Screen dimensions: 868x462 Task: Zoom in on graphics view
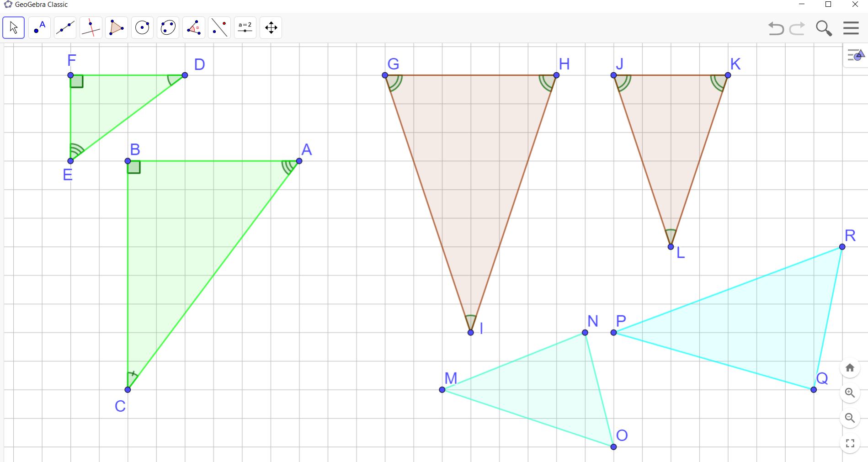click(850, 393)
